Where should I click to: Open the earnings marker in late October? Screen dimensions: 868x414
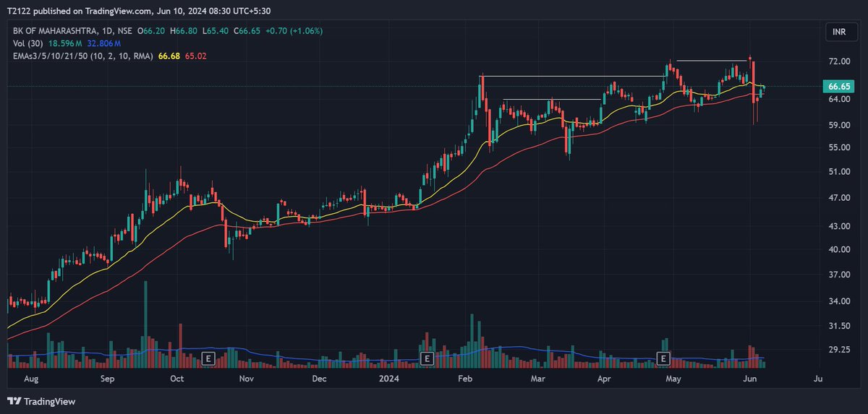(209, 358)
